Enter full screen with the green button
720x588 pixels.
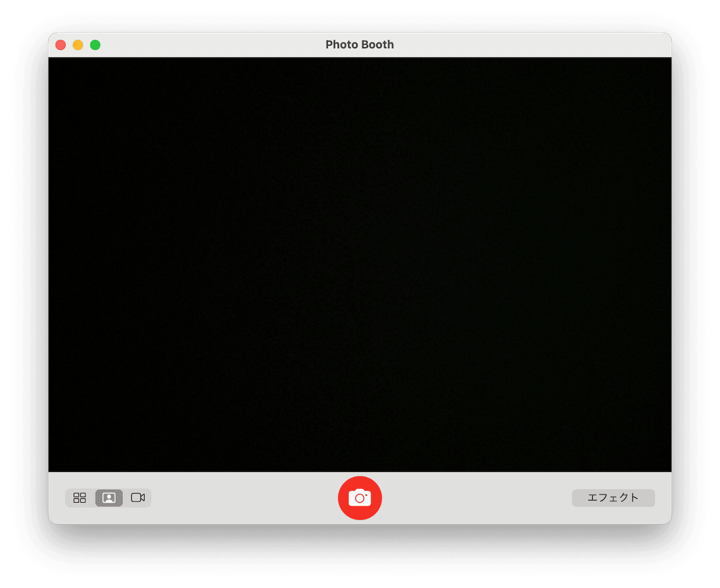coord(95,45)
